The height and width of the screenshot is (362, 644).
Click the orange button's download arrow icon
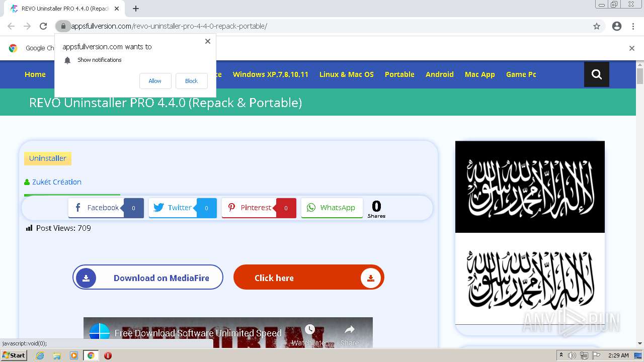(x=371, y=278)
